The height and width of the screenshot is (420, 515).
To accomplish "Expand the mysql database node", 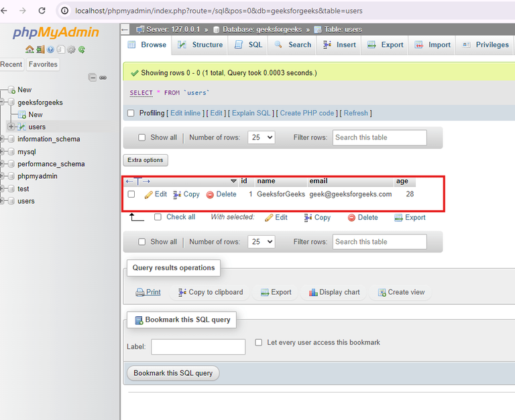I will 1,151.
